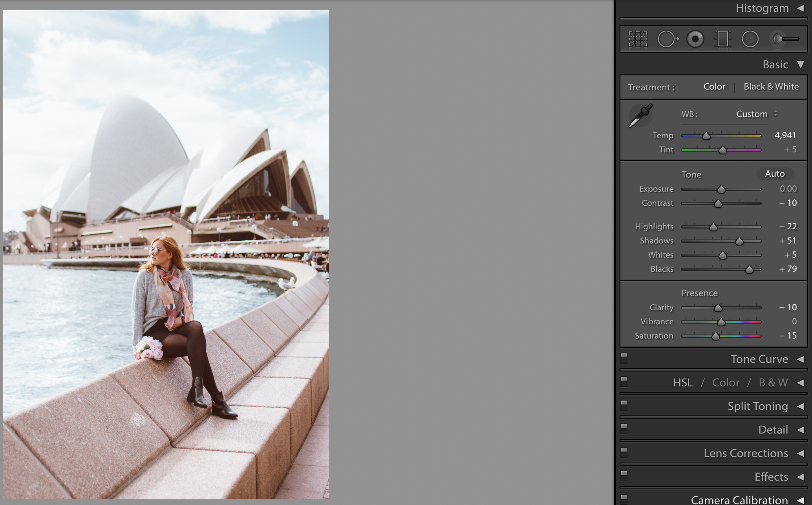Click the Contrast slider handle

[x=718, y=203]
